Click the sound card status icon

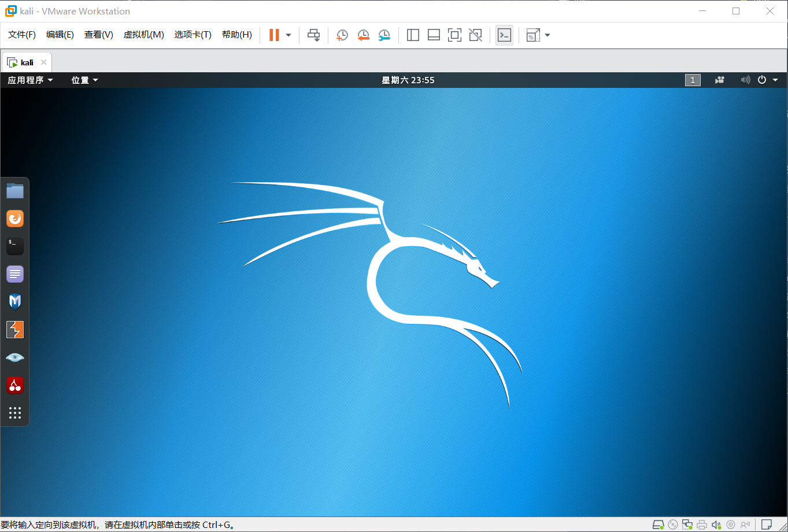pos(716,524)
